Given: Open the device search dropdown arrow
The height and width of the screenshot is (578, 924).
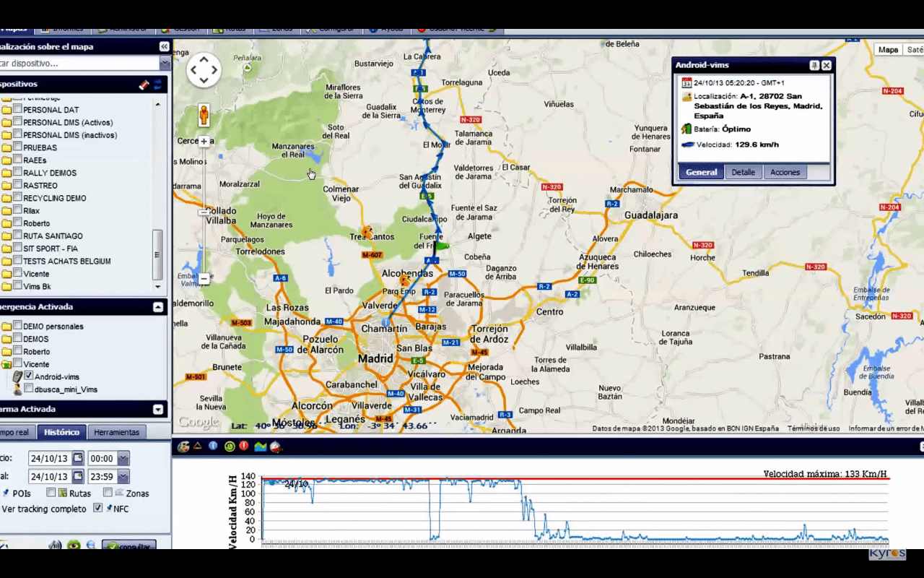Looking at the screenshot, I should (x=165, y=64).
